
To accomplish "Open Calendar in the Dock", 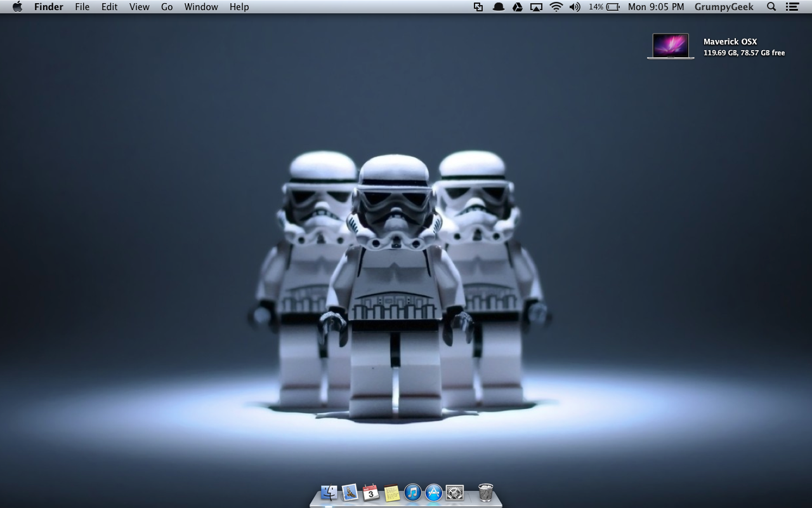I will point(371,492).
